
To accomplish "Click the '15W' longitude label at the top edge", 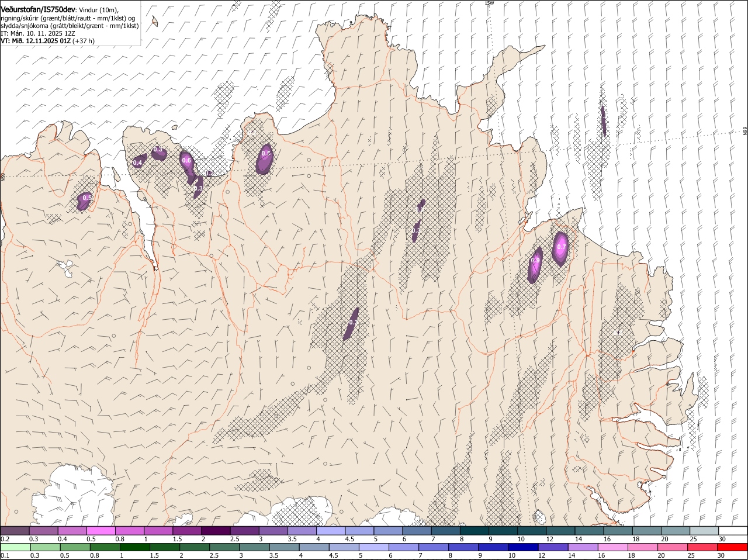I will click(x=489, y=3).
